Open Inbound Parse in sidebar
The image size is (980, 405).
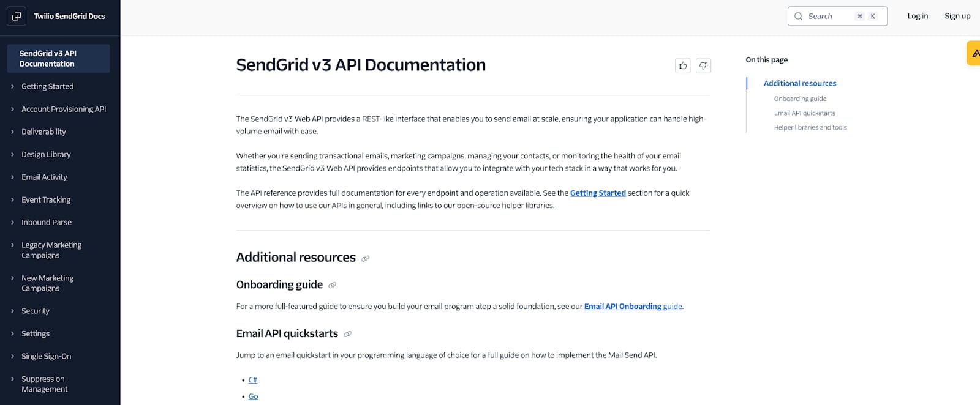(47, 223)
